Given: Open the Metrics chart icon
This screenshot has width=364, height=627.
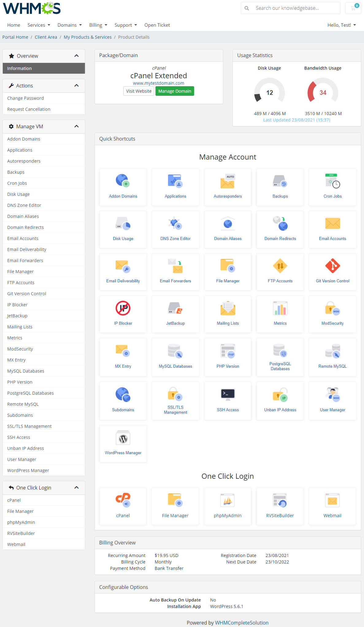Looking at the screenshot, I should [280, 308].
